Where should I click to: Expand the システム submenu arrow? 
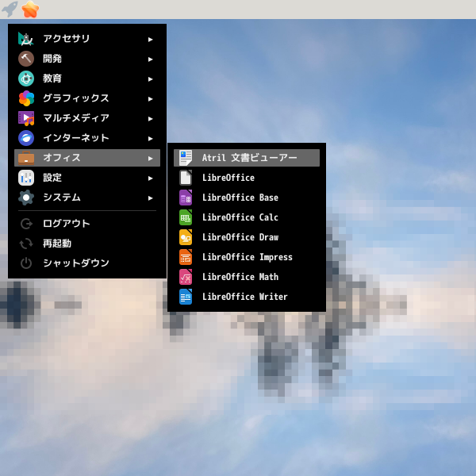tap(150, 198)
